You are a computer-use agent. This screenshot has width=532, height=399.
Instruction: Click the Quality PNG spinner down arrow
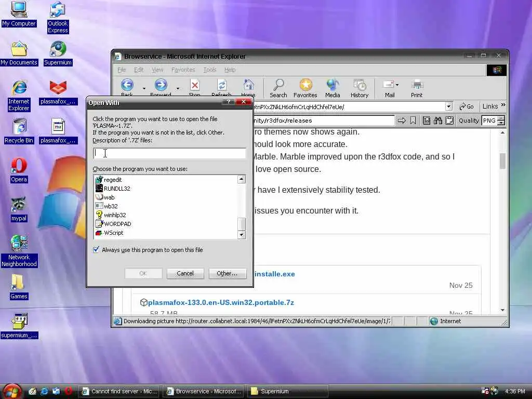[x=501, y=123]
